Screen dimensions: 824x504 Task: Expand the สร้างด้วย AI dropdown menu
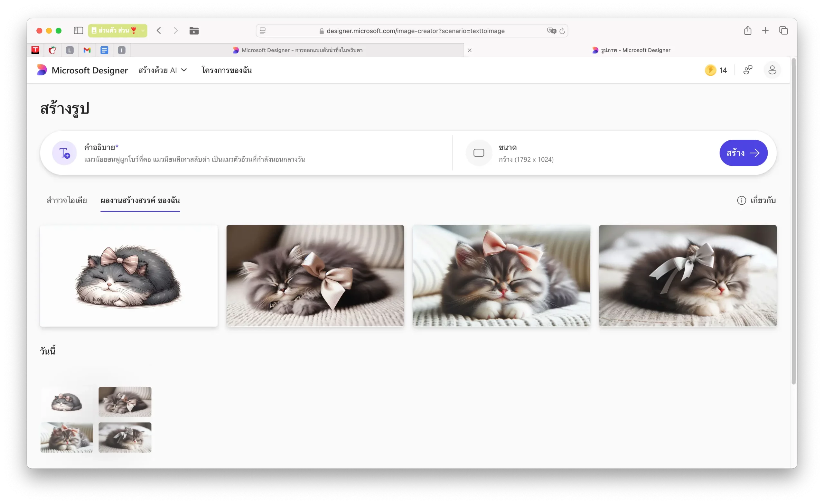(163, 70)
